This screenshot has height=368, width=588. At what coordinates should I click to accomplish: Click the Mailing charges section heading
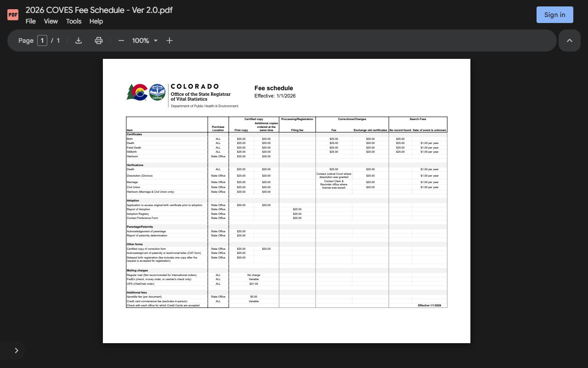(x=137, y=270)
